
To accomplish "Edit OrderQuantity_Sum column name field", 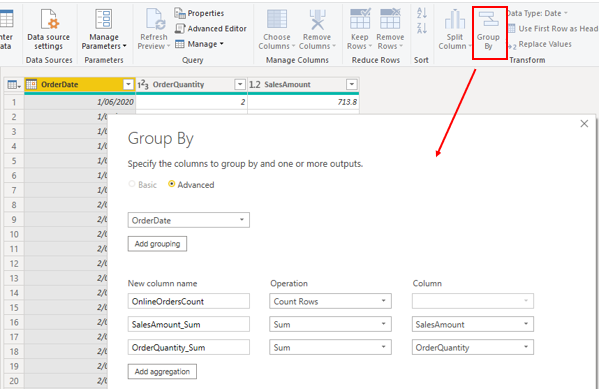I will [x=189, y=347].
